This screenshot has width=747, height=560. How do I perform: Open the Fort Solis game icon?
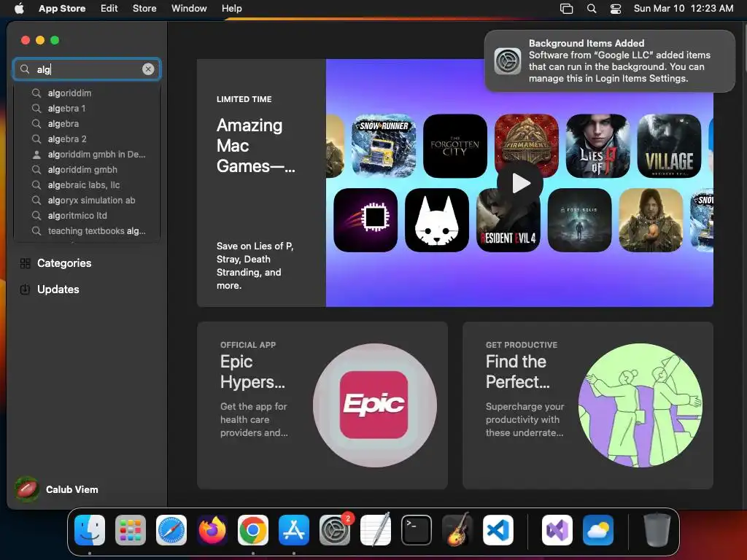click(580, 220)
